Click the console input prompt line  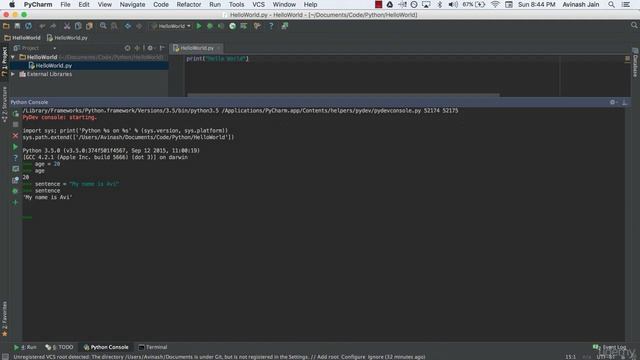[x=323, y=217]
